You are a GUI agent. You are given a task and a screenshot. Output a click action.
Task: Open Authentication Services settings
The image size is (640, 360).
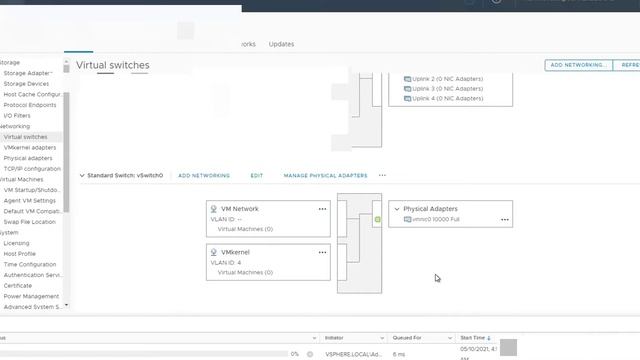point(32,275)
